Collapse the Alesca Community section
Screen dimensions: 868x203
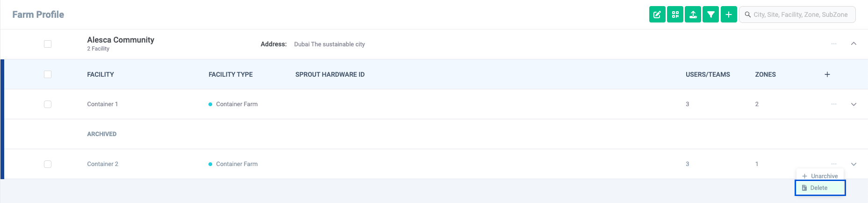click(854, 43)
